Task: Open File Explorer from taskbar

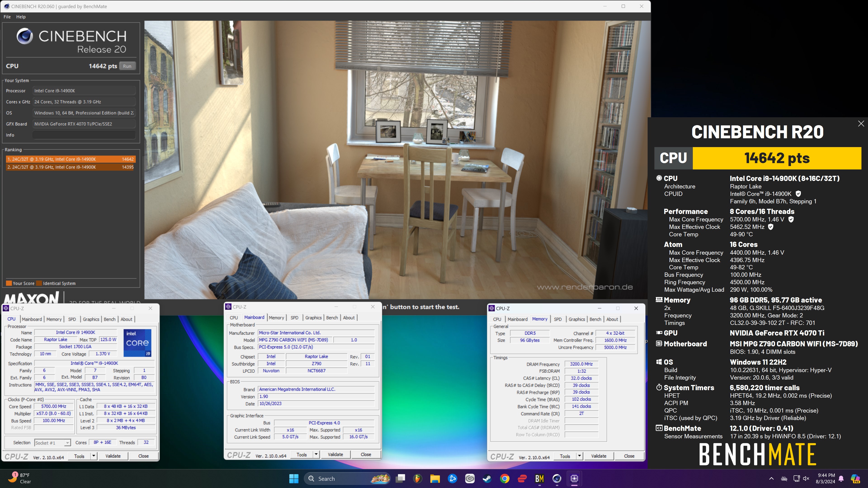Action: pos(435,479)
